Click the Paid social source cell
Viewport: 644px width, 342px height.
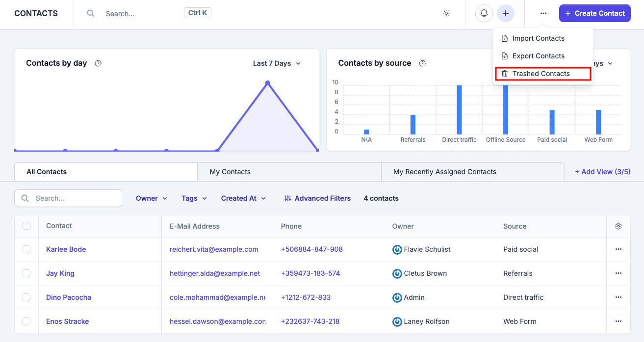pos(521,249)
